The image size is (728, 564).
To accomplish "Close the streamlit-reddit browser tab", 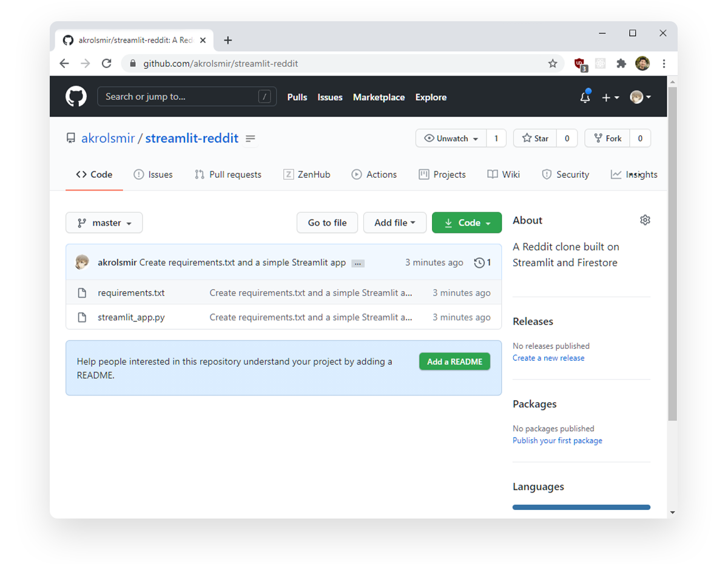I will tap(203, 41).
